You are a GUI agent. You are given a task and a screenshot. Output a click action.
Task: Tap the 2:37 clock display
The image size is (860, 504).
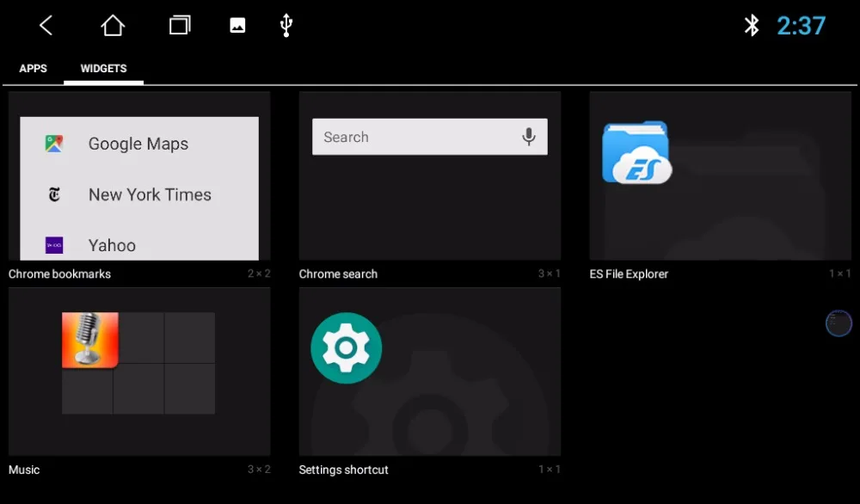pyautogui.click(x=801, y=25)
